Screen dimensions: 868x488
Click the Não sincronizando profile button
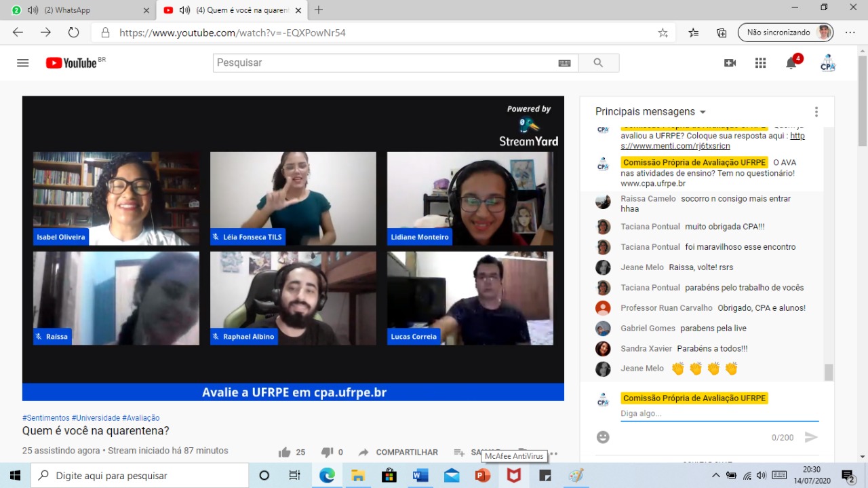click(x=785, y=33)
